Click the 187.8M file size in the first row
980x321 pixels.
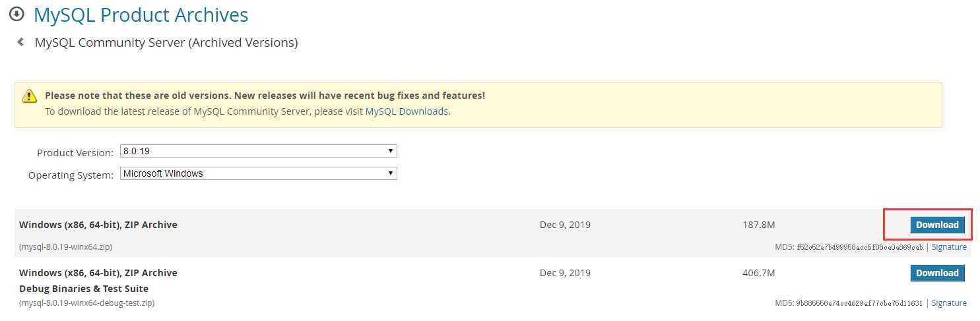click(759, 225)
